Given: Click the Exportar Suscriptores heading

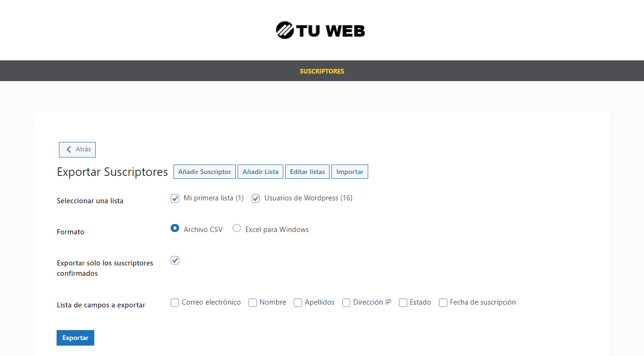Looking at the screenshot, I should click(112, 172).
